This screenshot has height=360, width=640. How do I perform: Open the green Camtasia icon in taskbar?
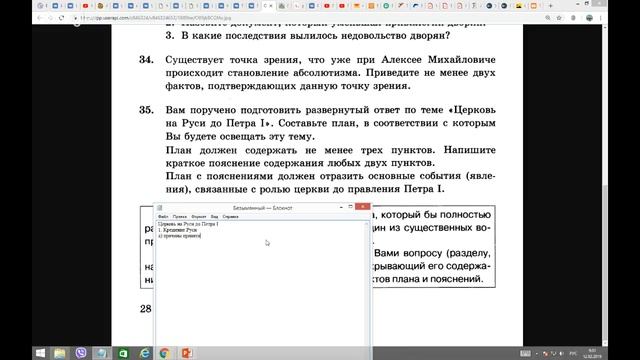coord(123,353)
